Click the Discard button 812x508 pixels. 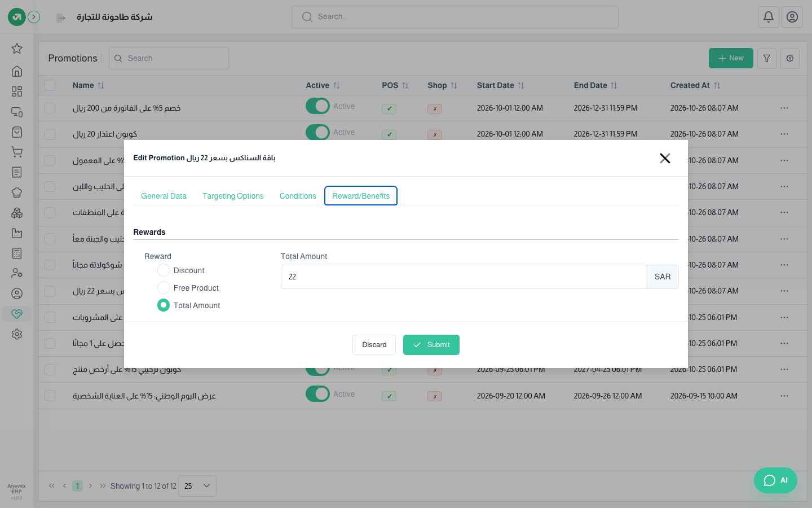(374, 345)
